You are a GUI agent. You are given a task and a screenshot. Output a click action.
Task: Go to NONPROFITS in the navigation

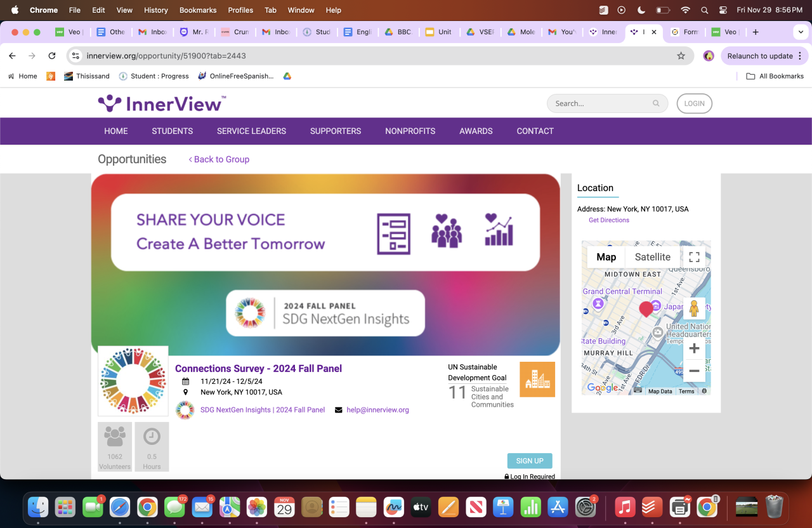[410, 131]
